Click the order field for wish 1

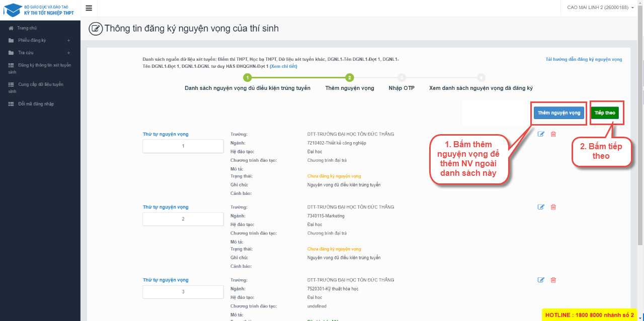[x=183, y=146]
